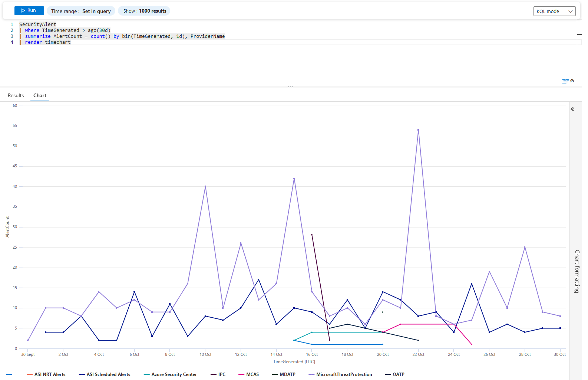Click the format query icon
This screenshot has width=588, height=380.
click(x=565, y=81)
